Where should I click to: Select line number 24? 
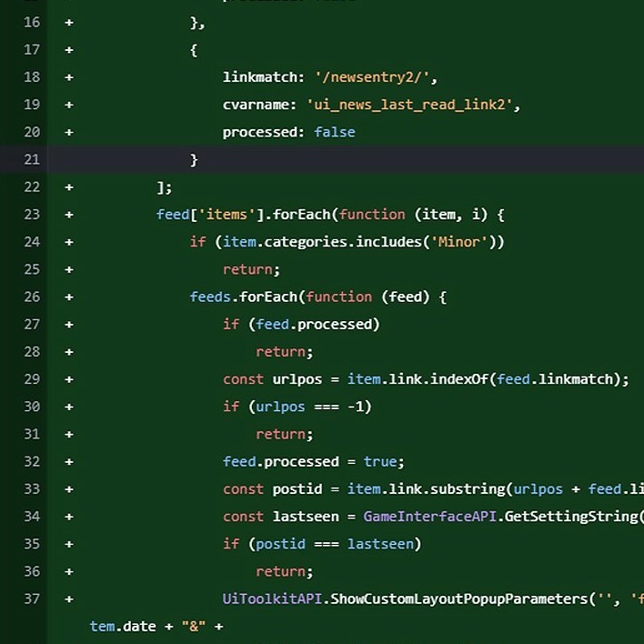(x=32, y=242)
